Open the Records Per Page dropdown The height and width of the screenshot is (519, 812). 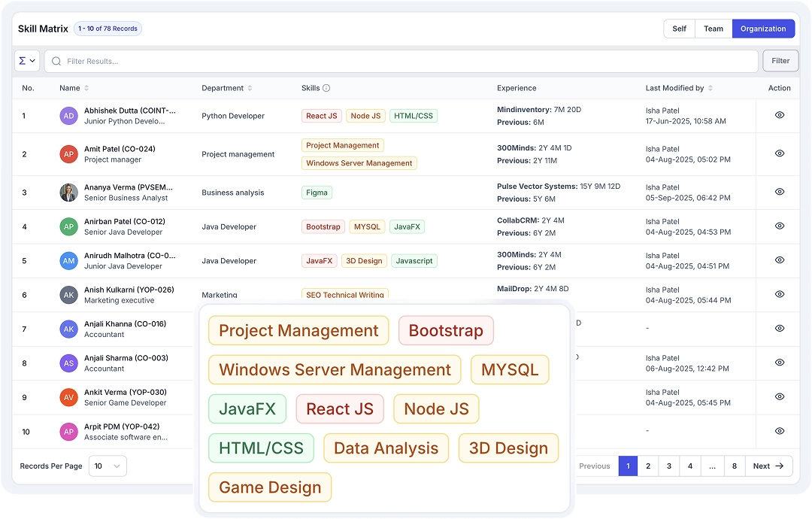[108, 466]
